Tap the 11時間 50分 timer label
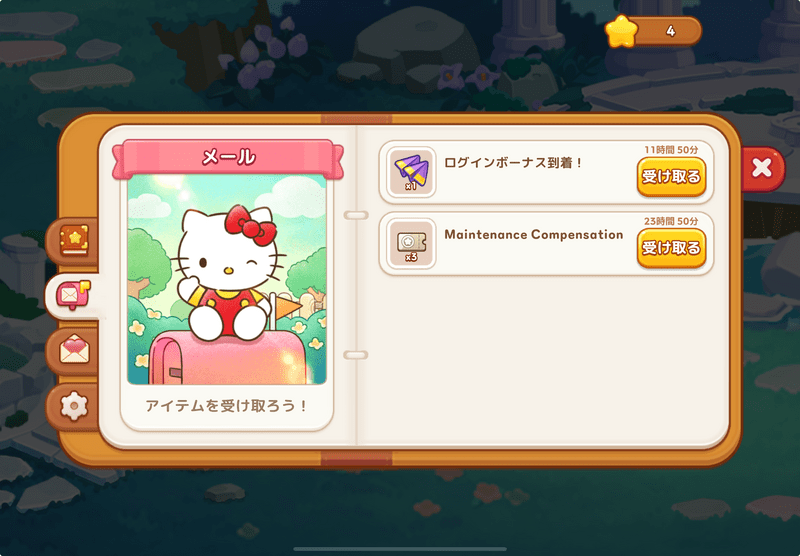 pyautogui.click(x=671, y=150)
